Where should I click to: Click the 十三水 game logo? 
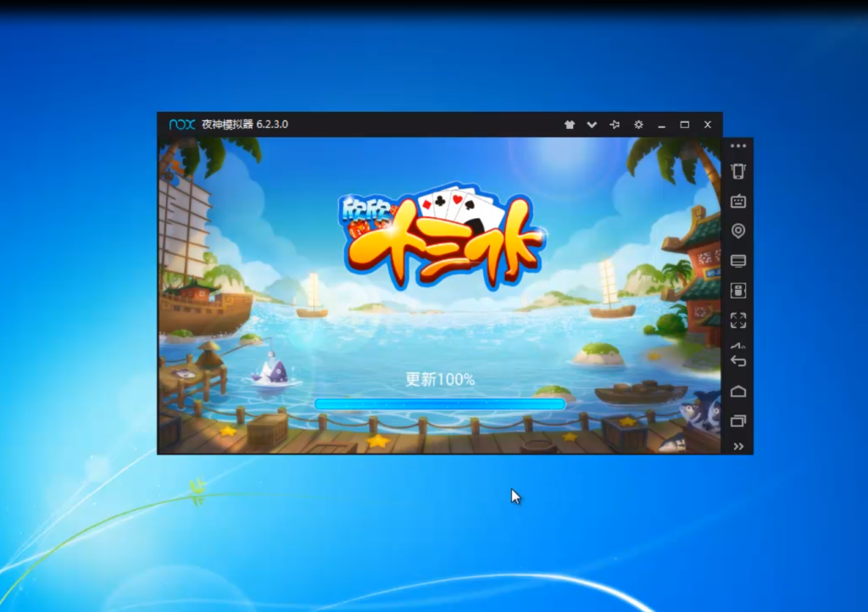pos(441,236)
